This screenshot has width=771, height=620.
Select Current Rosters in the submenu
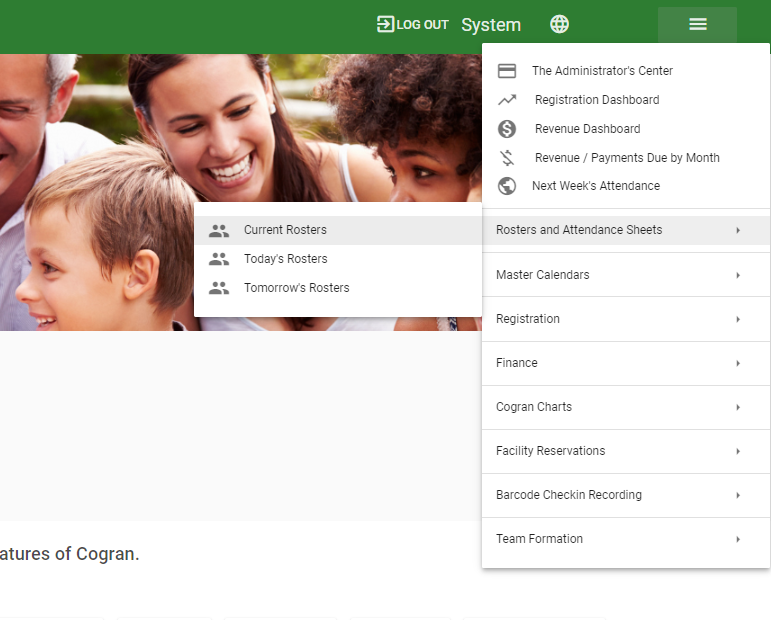pyautogui.click(x=338, y=230)
